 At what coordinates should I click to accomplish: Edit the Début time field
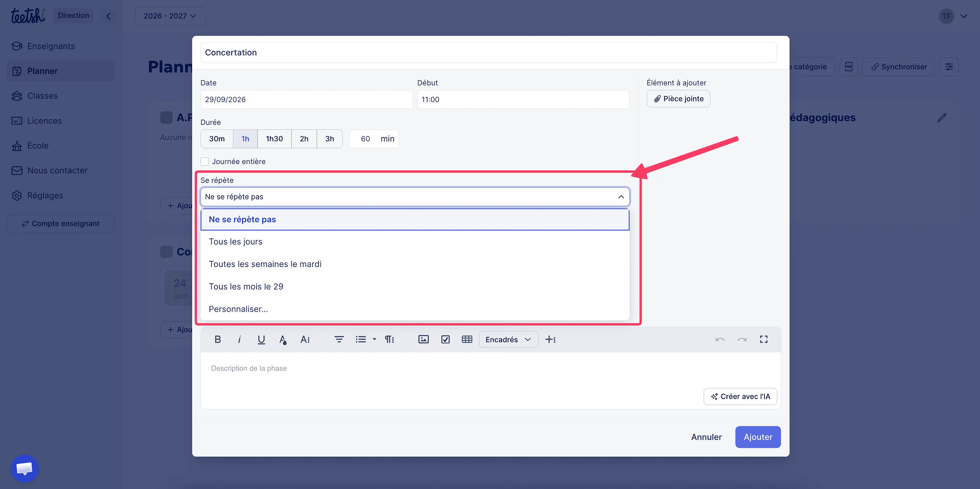pos(523,100)
